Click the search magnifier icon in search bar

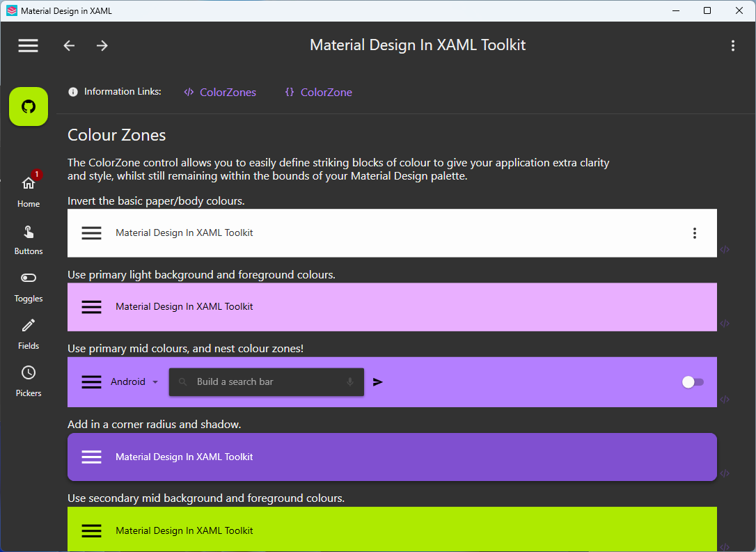[x=182, y=382]
